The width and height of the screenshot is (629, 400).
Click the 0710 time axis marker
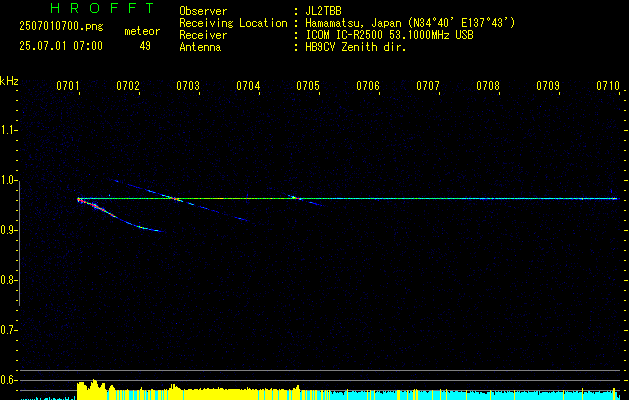[608, 86]
